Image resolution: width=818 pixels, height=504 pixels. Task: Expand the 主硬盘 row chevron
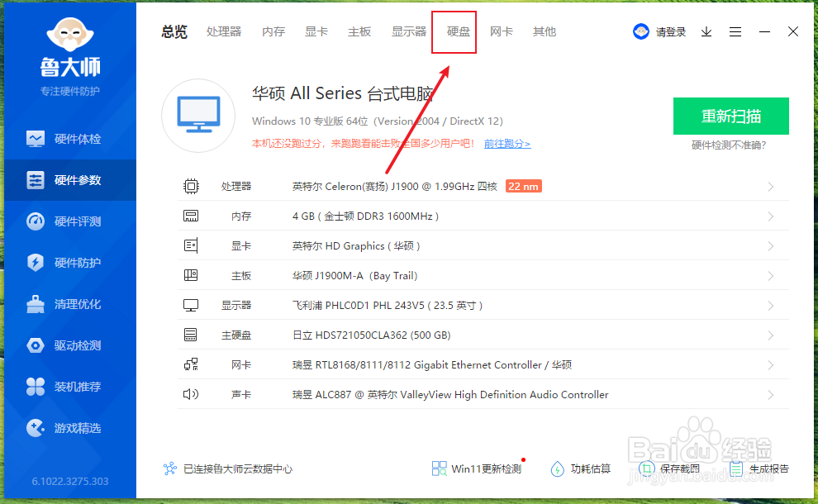click(x=771, y=335)
